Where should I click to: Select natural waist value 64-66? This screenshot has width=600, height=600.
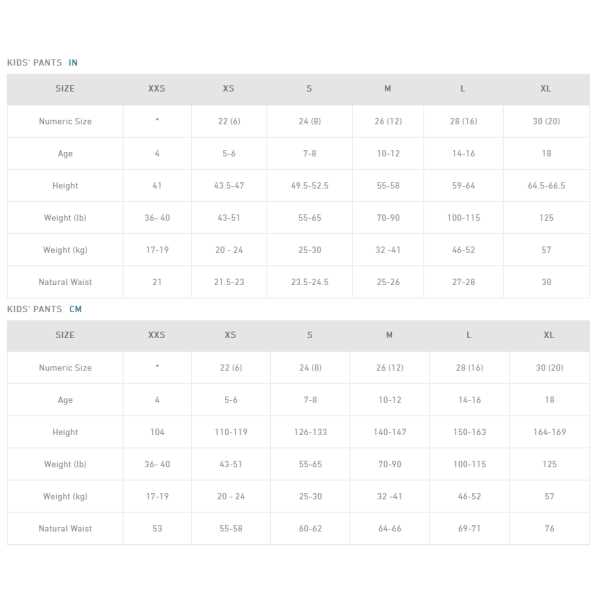pyautogui.click(x=389, y=528)
